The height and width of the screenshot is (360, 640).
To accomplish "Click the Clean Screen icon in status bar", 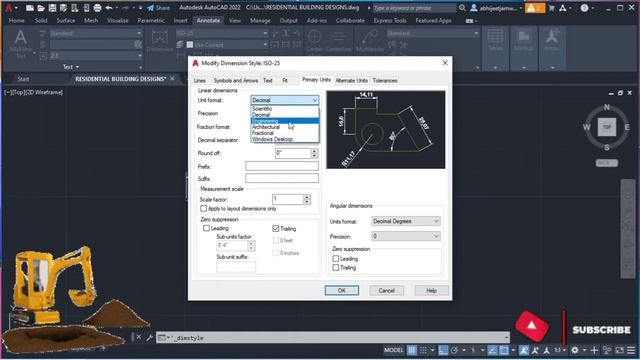I will pos(620,350).
